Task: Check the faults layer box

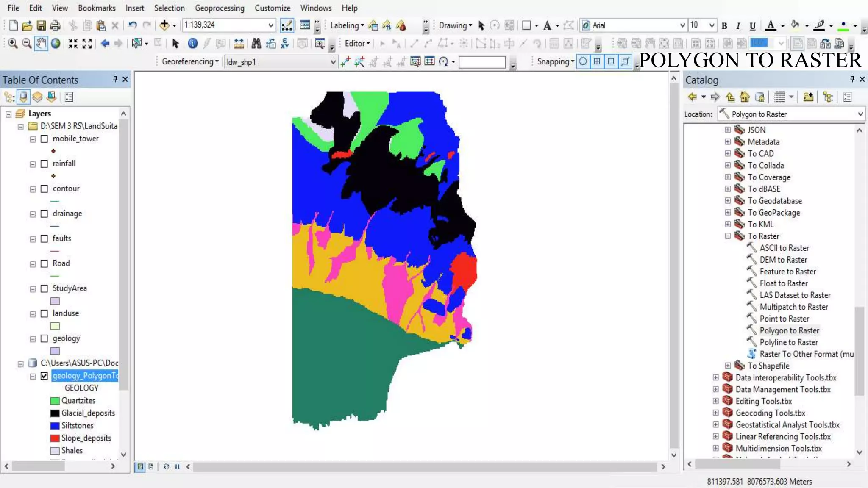Action: pyautogui.click(x=44, y=238)
